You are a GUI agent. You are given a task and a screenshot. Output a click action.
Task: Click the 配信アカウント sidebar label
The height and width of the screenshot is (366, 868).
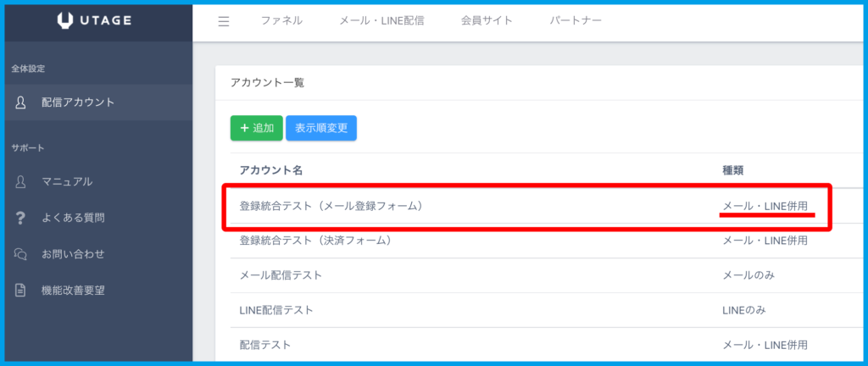click(78, 103)
